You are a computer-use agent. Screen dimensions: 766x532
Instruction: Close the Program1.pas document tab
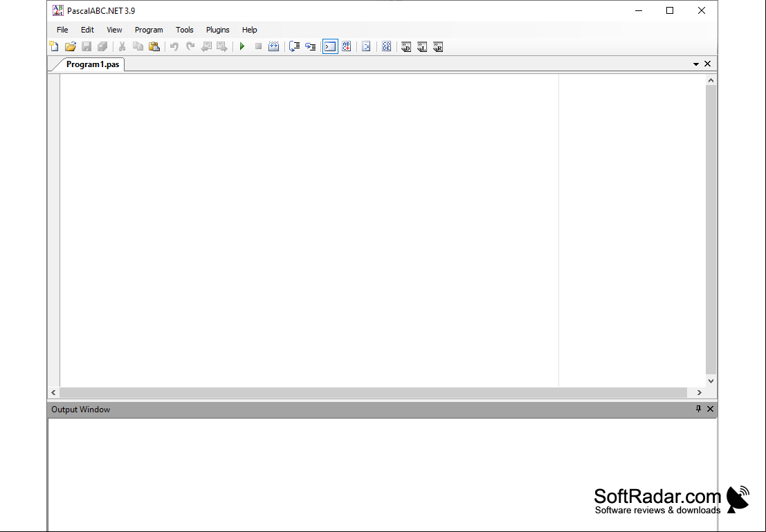[707, 64]
